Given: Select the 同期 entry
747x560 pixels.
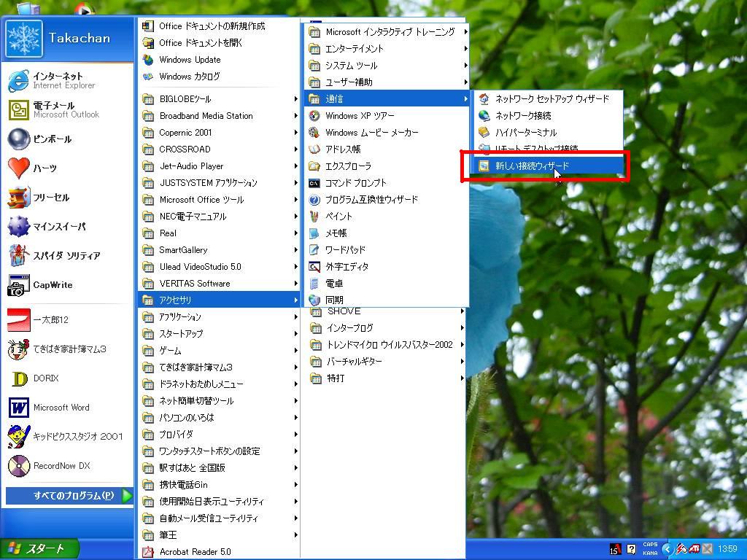Looking at the screenshot, I should point(387,300).
